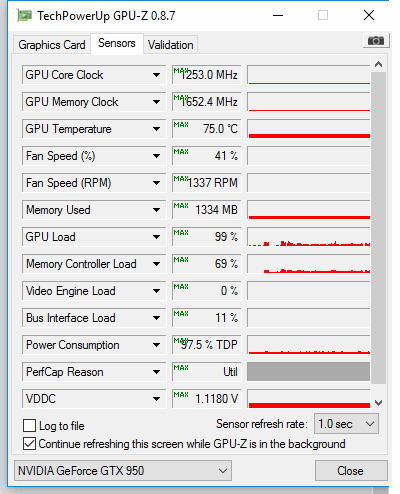Click the PerfCap Reason gray bar
Image resolution: width=400 pixels, height=494 pixels.
(x=309, y=372)
